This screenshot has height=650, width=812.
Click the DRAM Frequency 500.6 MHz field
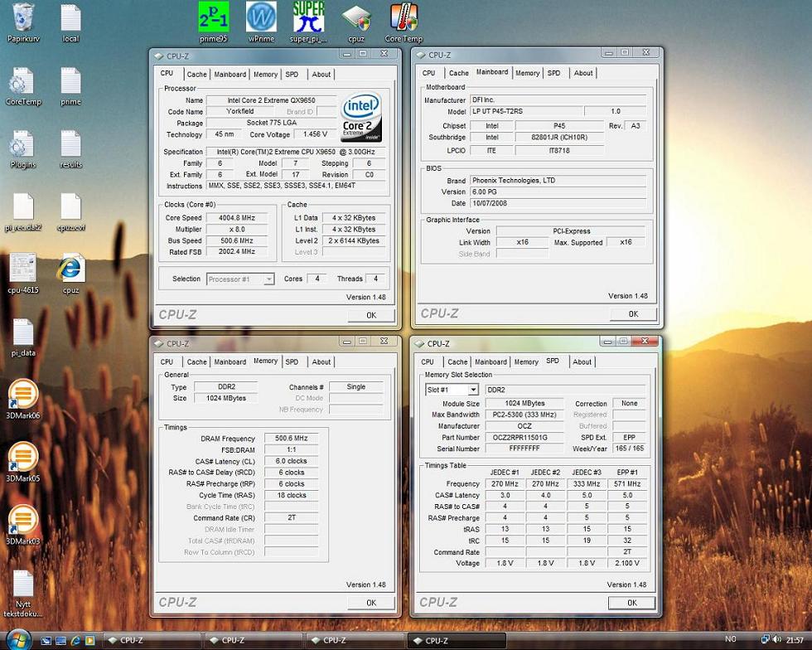(291, 439)
